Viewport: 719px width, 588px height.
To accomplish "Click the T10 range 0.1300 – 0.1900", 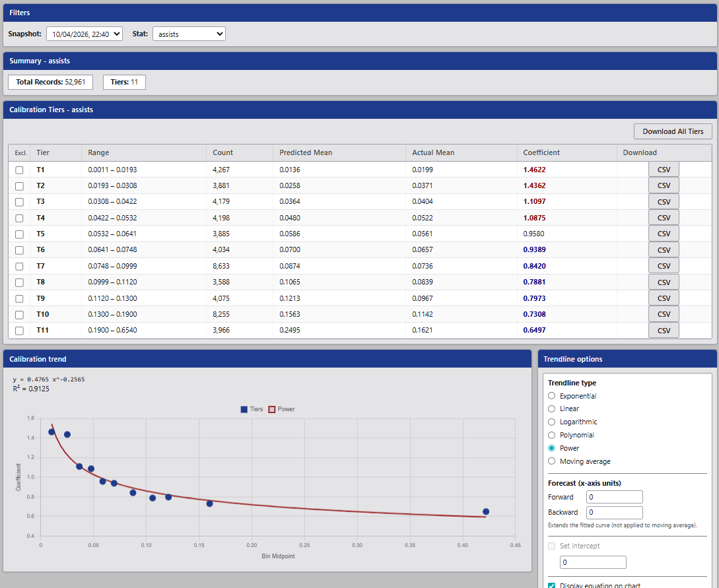I will click(x=112, y=314).
